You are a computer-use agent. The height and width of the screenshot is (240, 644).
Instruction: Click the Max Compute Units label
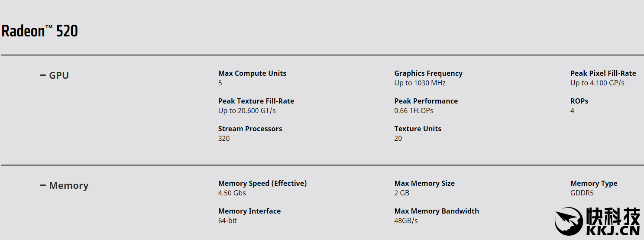pyautogui.click(x=252, y=73)
